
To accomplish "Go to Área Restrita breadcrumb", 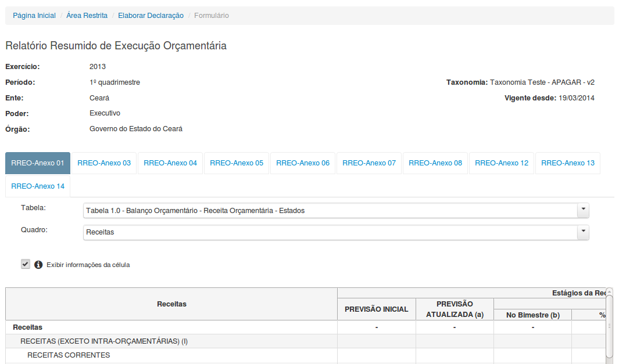I will pos(87,16).
